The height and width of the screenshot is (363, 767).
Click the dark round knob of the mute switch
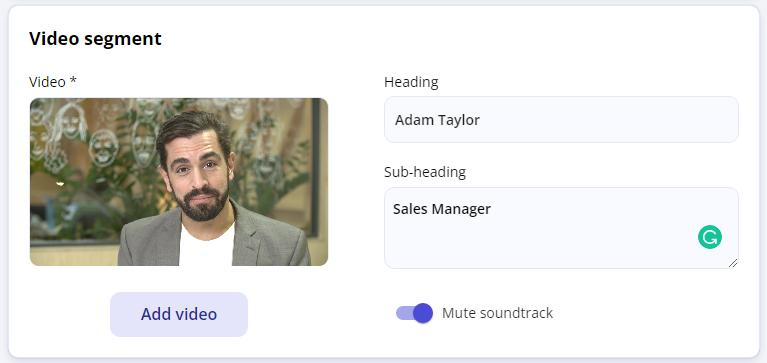click(423, 313)
